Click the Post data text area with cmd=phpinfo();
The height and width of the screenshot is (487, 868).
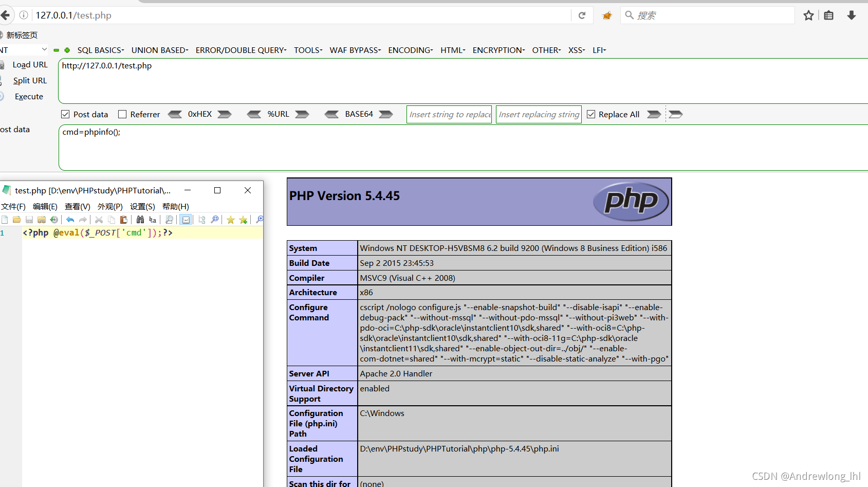[463, 148]
